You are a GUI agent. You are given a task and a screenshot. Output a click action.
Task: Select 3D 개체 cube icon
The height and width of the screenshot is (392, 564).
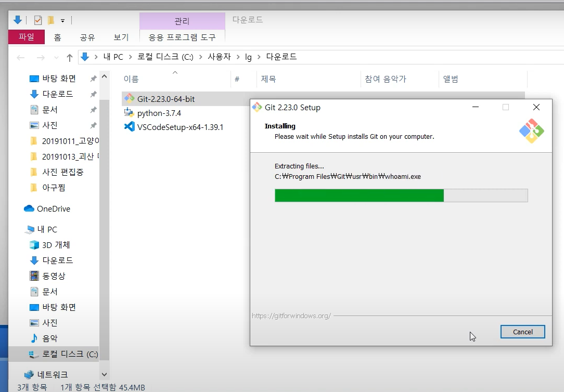point(34,245)
